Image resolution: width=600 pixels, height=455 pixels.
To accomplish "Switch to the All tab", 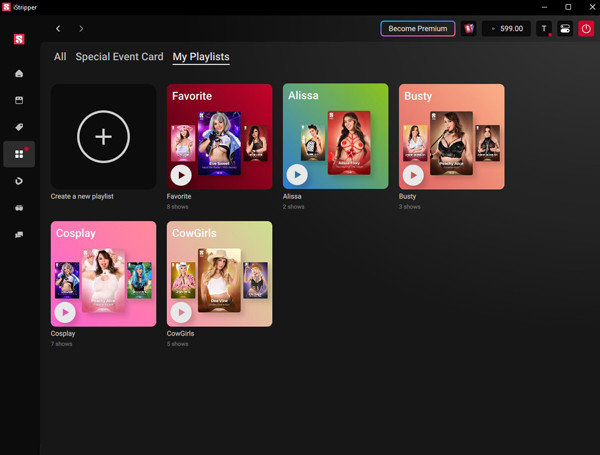I will coord(60,57).
